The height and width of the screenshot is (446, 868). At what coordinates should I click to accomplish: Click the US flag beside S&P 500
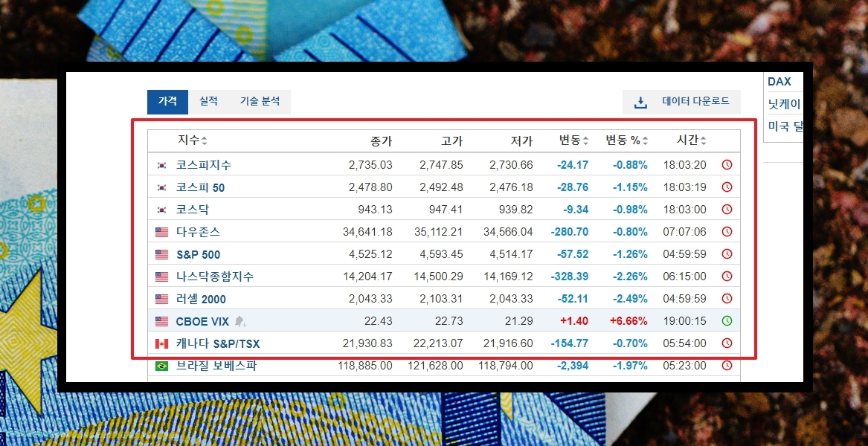[161, 254]
